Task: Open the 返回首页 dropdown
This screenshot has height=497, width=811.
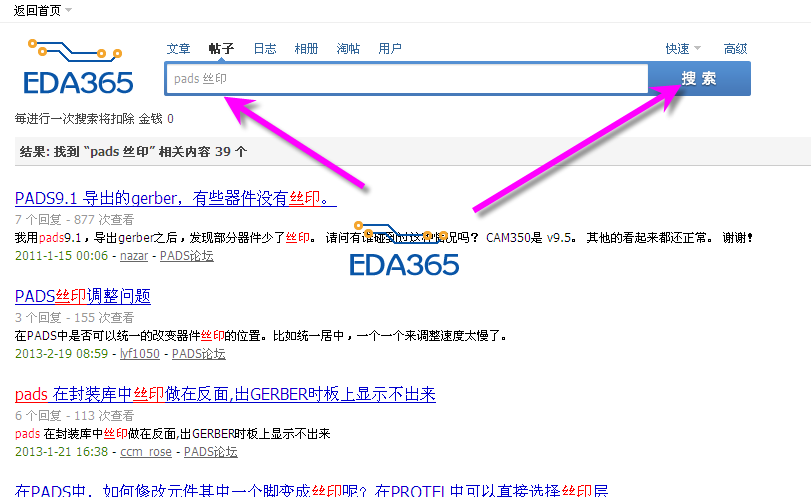Action: pyautogui.click(x=42, y=10)
